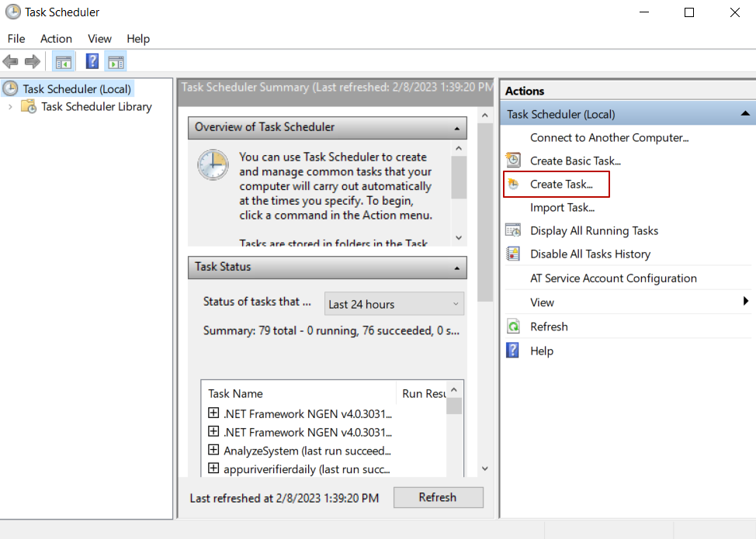Toggle the Show/Hide Action Pane icon
Viewport: 756px width, 539px height.
116,61
